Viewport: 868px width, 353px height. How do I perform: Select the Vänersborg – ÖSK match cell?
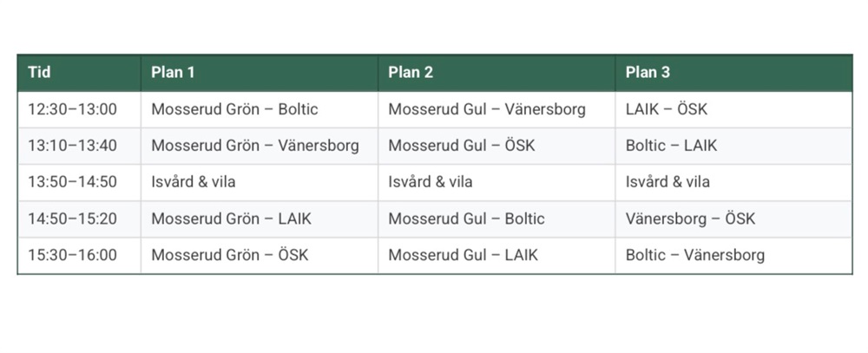tap(690, 219)
